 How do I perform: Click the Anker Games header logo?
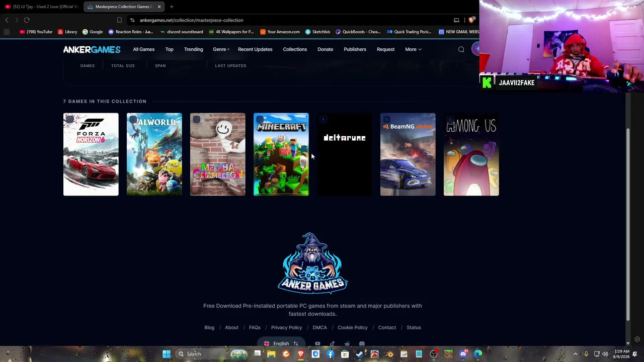pos(92,49)
